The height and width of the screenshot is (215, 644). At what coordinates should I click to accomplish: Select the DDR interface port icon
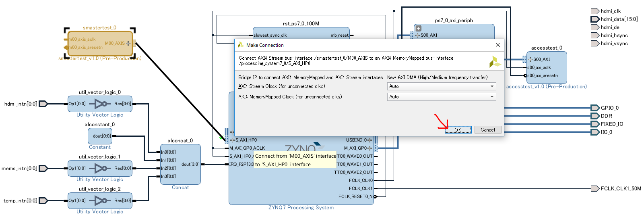(595, 116)
